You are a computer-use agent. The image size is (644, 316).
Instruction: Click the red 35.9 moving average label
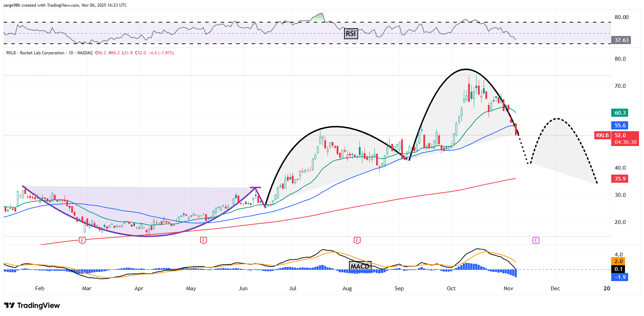coord(620,179)
